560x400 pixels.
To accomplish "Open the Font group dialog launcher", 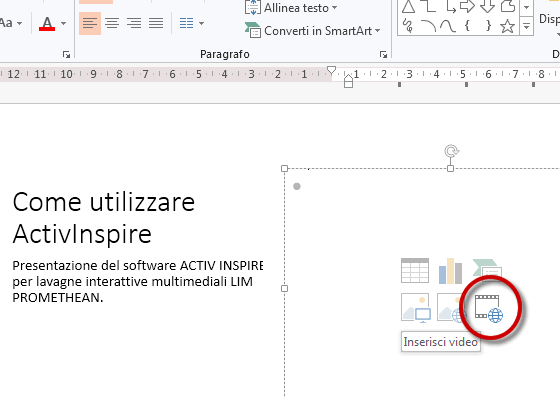I will [66, 54].
